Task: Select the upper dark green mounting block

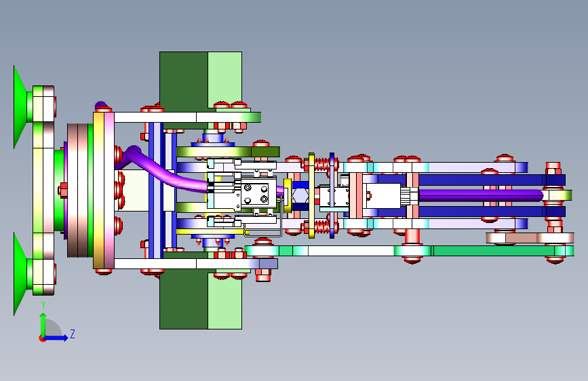Action: pyautogui.click(x=184, y=81)
